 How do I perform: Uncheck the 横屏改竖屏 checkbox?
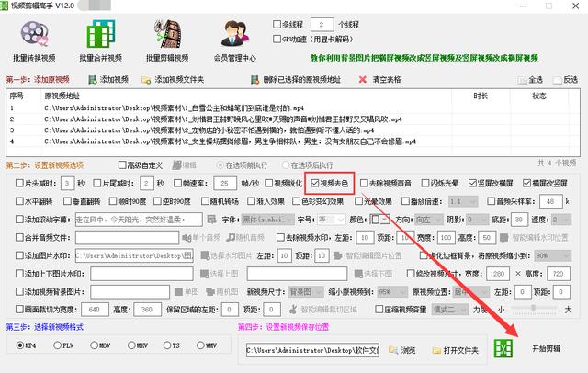click(x=526, y=183)
